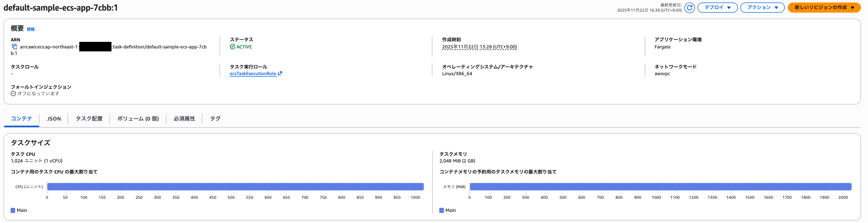Click the green ACTIVE status check icon
The height and width of the screenshot is (223, 868).
233,47
